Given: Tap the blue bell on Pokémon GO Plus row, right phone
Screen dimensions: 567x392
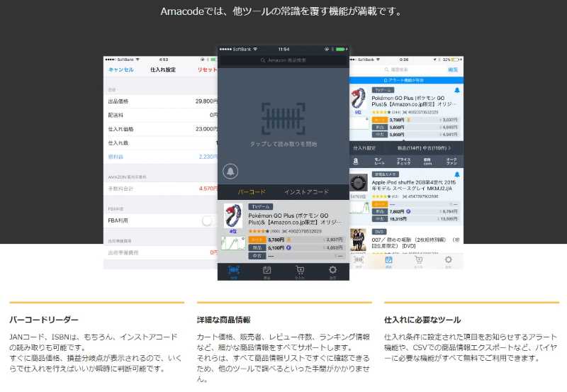Looking at the screenshot, I should [x=456, y=91].
